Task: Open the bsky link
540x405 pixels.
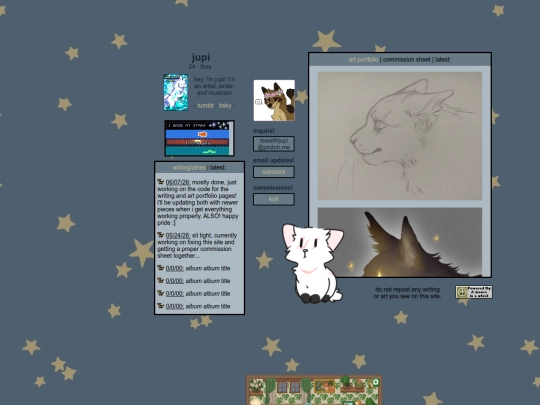Action: pos(225,105)
